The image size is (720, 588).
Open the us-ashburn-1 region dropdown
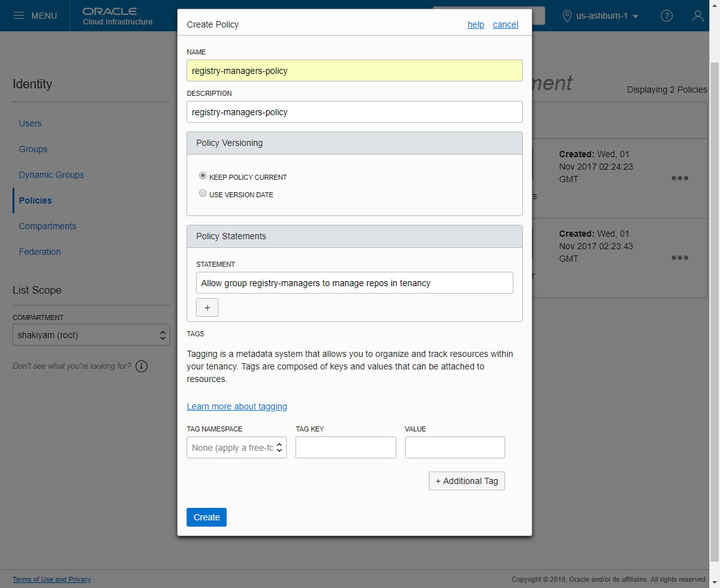point(600,16)
